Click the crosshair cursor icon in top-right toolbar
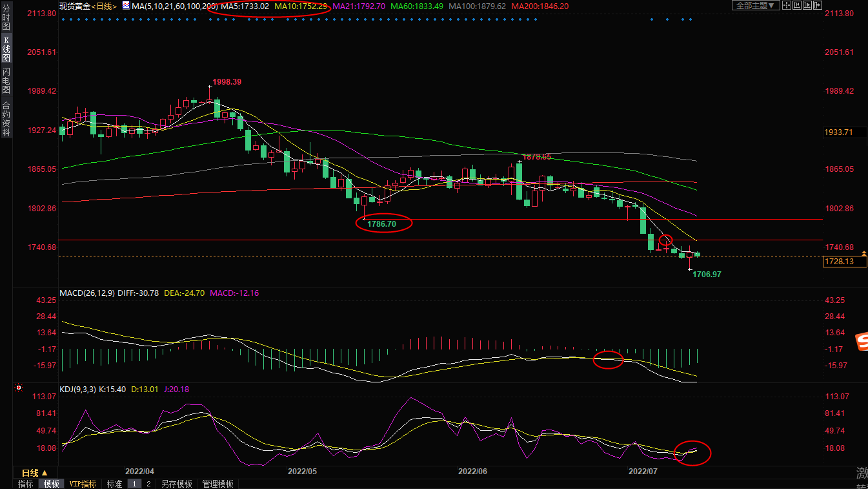Image resolution: width=868 pixels, height=489 pixels. [x=785, y=5]
